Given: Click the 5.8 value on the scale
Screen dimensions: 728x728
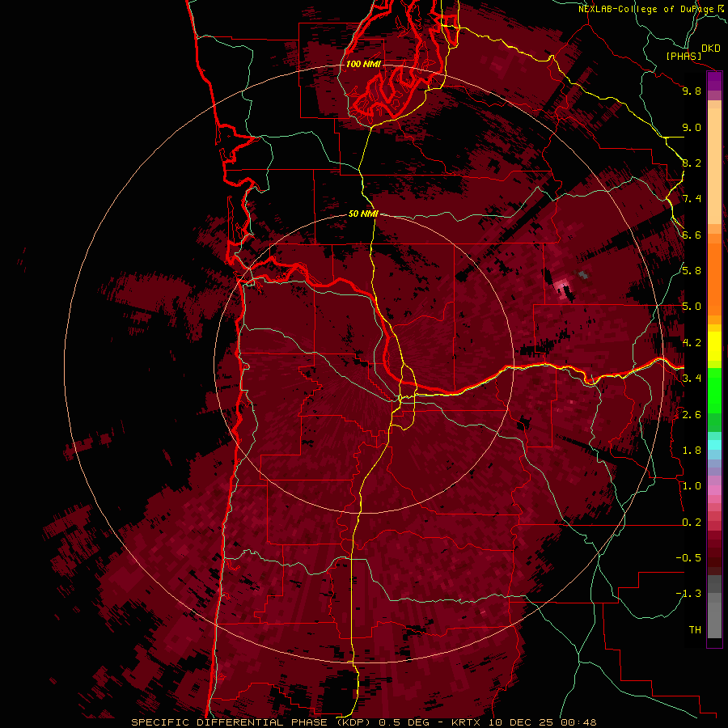Looking at the screenshot, I should pyautogui.click(x=692, y=271).
